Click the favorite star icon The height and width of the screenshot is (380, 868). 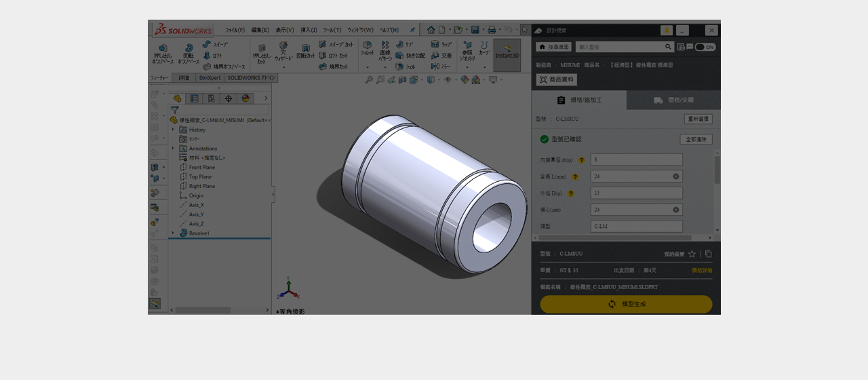pos(692,254)
